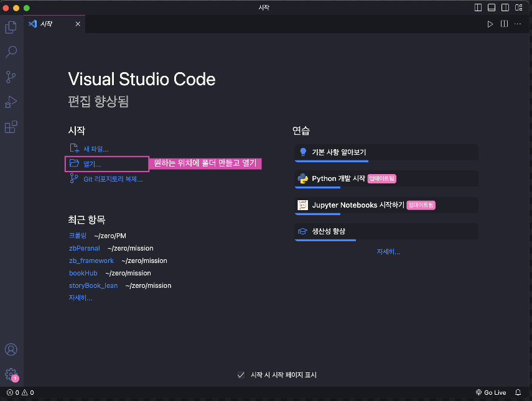Image resolution: width=532 pixels, height=401 pixels.
Task: Show errors and warnings count in status bar
Action: [21, 392]
